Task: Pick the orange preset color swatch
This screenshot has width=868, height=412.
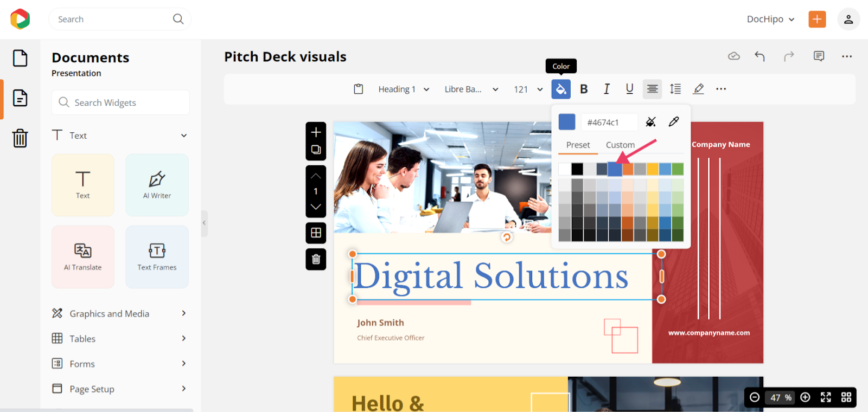Action: [x=628, y=169]
